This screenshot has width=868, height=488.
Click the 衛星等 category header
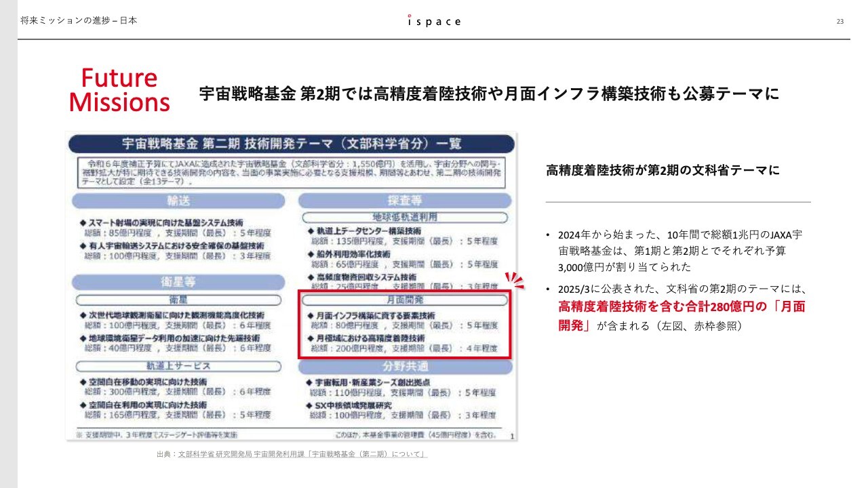tap(178, 283)
